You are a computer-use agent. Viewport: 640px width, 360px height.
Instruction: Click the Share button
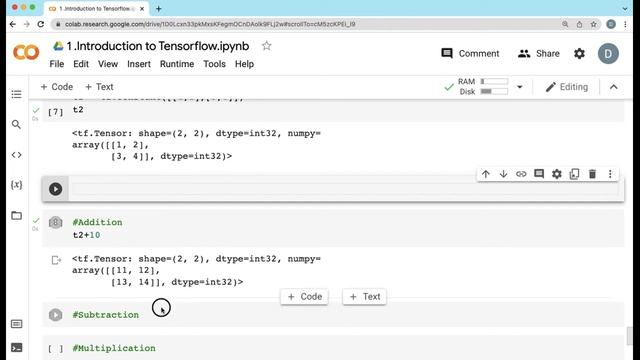coord(538,53)
